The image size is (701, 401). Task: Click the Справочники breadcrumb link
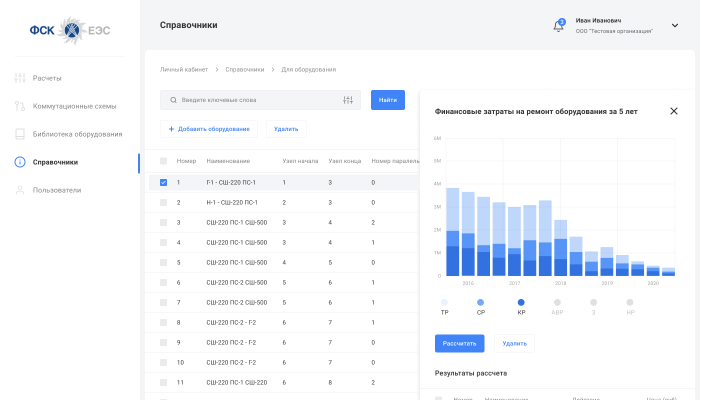click(x=245, y=70)
